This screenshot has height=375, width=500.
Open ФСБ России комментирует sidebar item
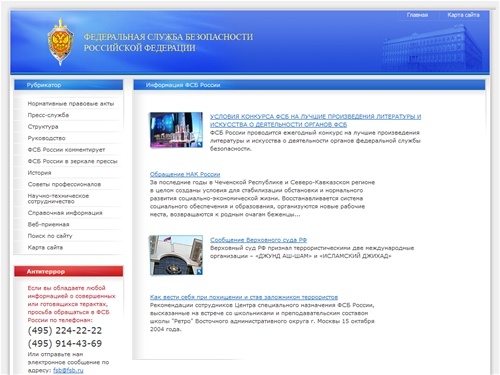pos(66,150)
